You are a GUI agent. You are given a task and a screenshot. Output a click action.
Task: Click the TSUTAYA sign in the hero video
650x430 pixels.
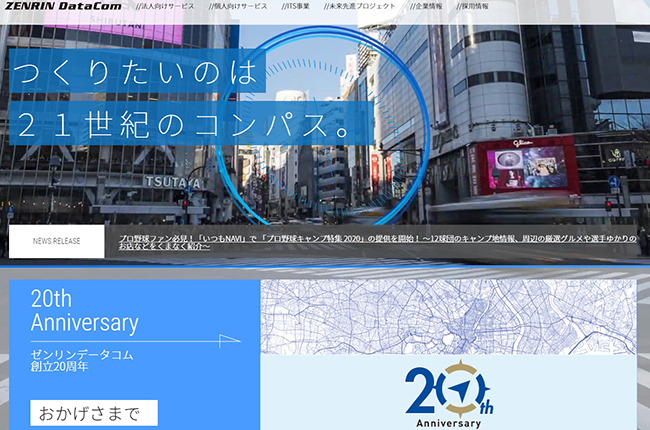point(172,182)
